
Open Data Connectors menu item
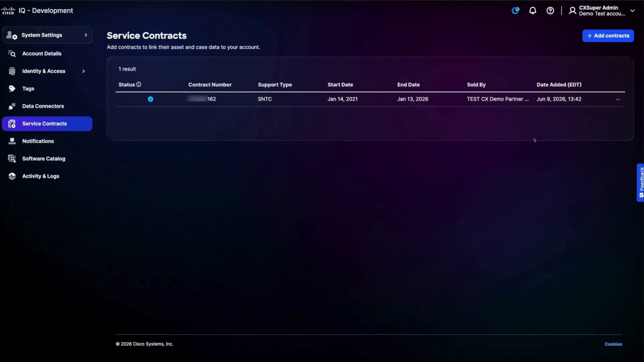47,106
